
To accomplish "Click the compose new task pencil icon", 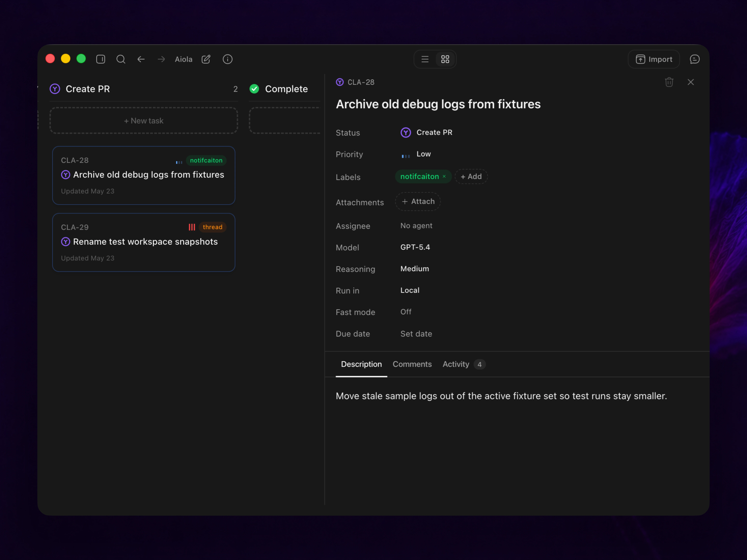I will pyautogui.click(x=206, y=59).
